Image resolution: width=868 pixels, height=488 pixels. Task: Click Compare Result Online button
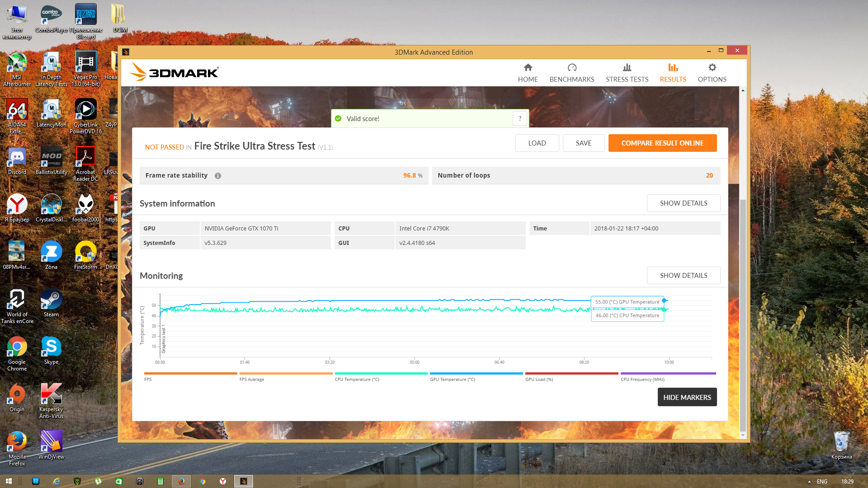pos(662,143)
